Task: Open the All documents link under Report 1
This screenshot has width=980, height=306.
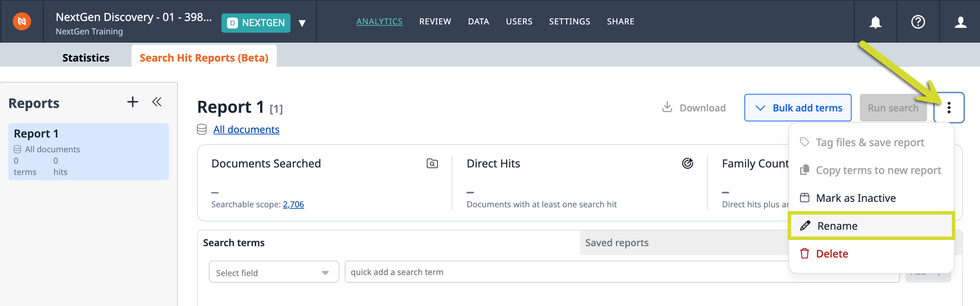Action: (x=246, y=130)
